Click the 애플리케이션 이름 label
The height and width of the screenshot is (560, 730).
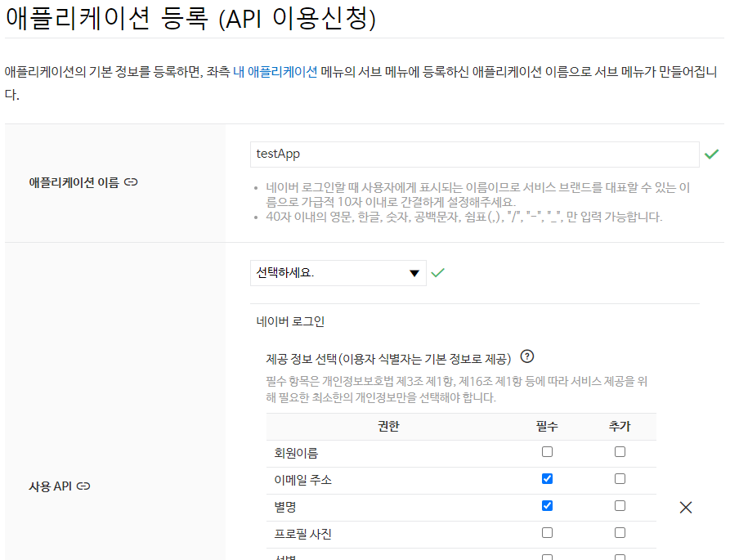pos(74,182)
